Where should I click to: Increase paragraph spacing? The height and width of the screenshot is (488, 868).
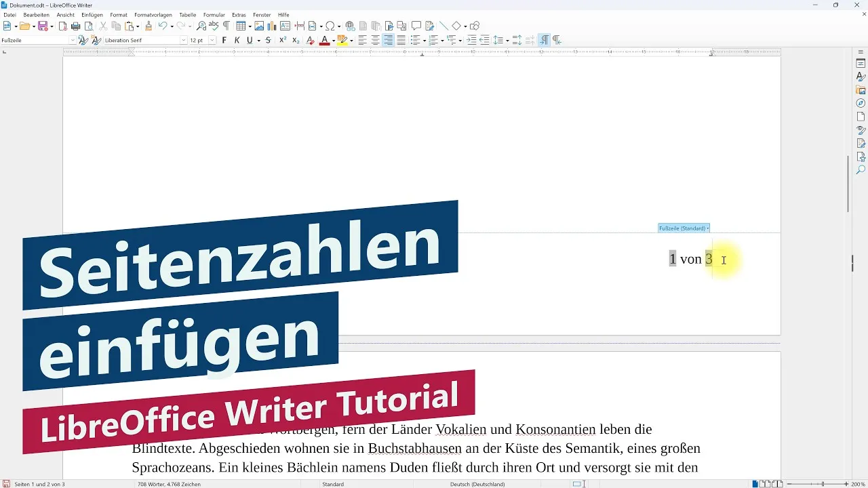(x=517, y=40)
